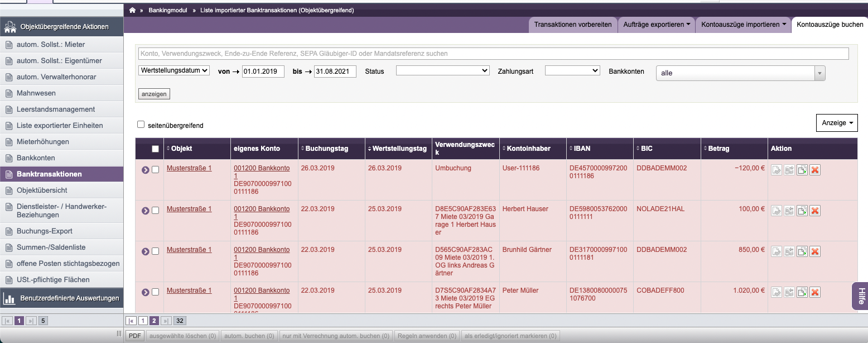Open the Zahlungsart dropdown
The image size is (868, 343).
[572, 70]
